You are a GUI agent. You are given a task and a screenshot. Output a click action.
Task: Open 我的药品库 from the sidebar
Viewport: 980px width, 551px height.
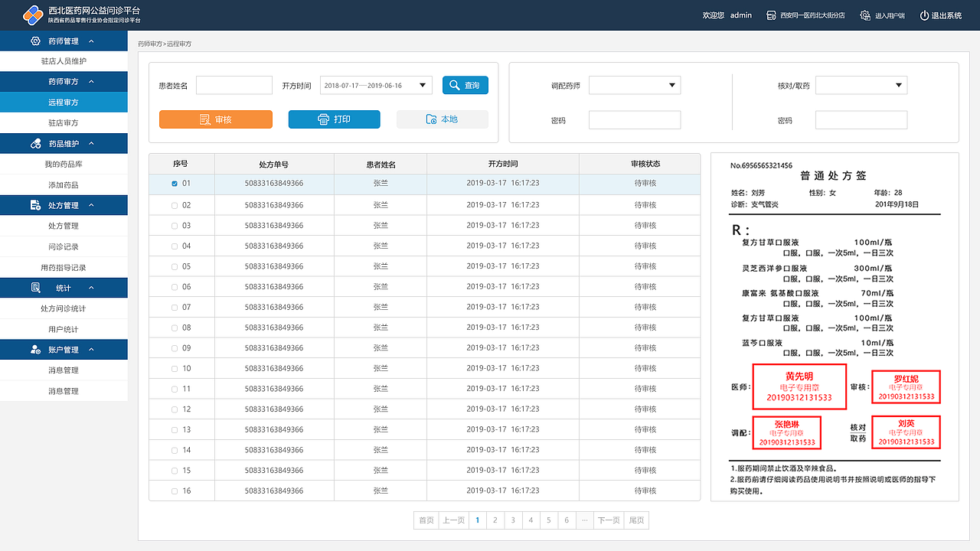coord(64,165)
